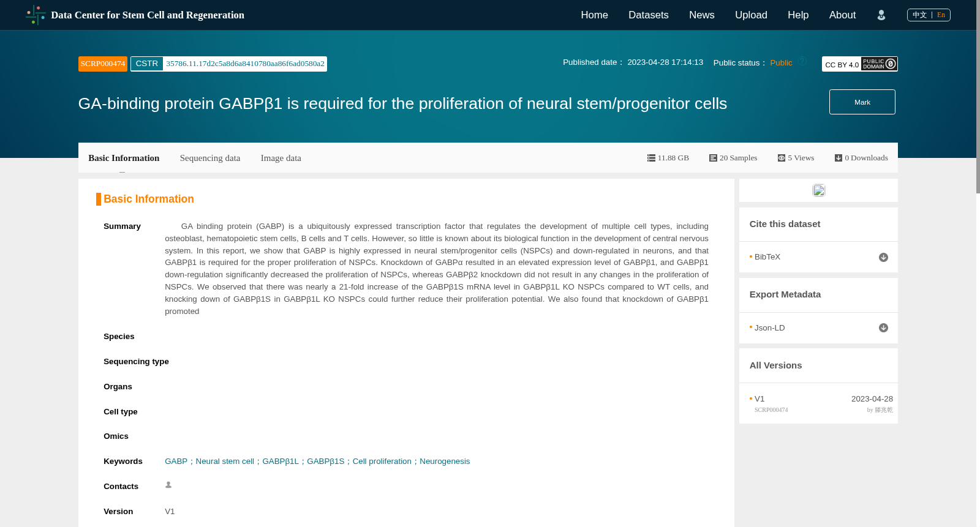Click the version author name 滕兆乾
Screen dimensions: 980x527
click(884, 410)
